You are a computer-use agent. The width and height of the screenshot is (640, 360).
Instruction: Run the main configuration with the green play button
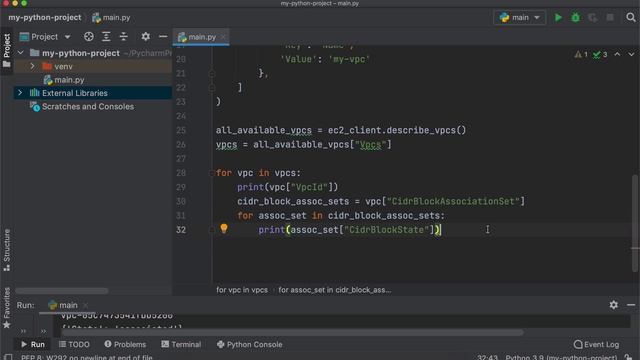558,18
